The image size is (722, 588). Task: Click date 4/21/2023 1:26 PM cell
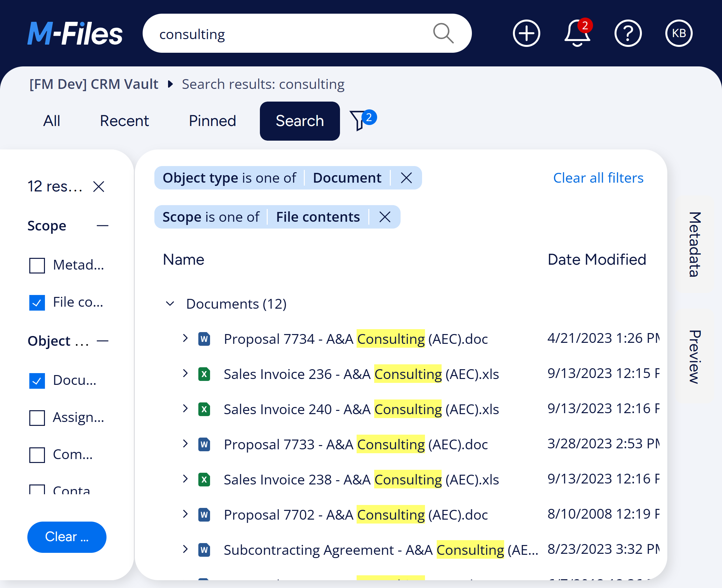click(603, 338)
